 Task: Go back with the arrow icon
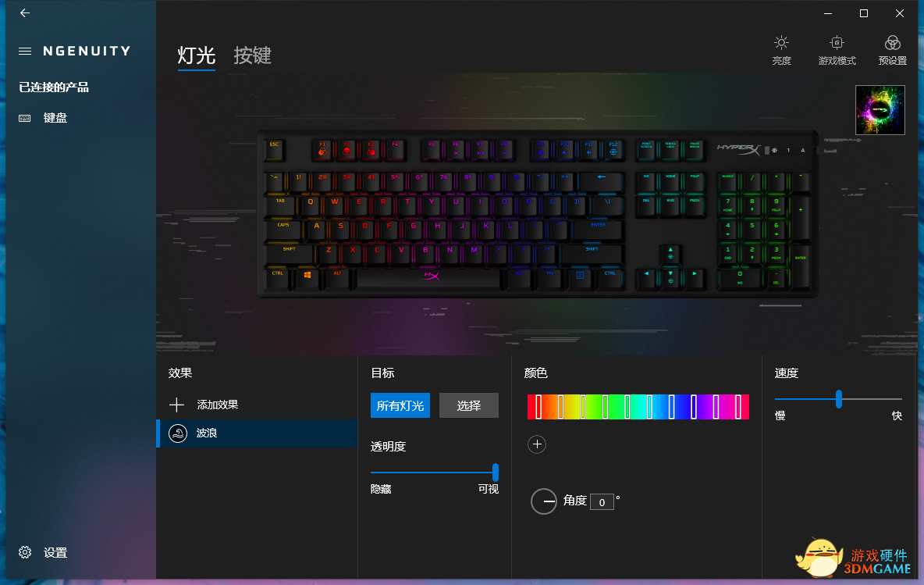tap(25, 13)
